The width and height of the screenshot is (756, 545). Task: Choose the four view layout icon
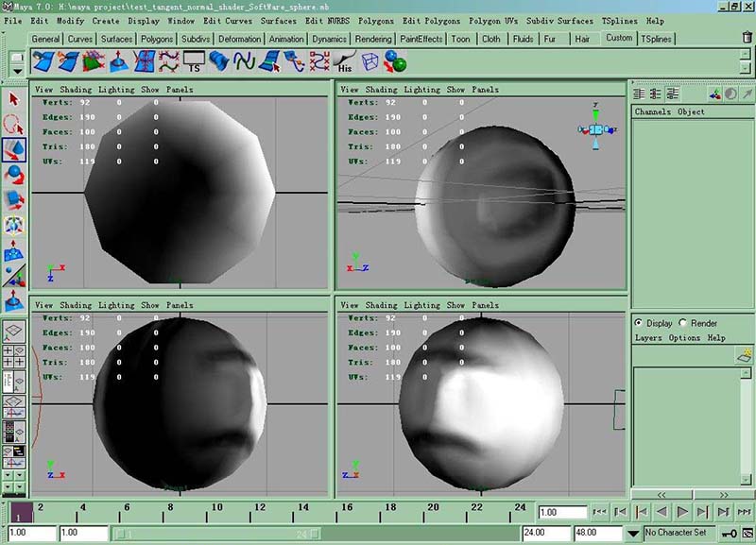(13, 356)
